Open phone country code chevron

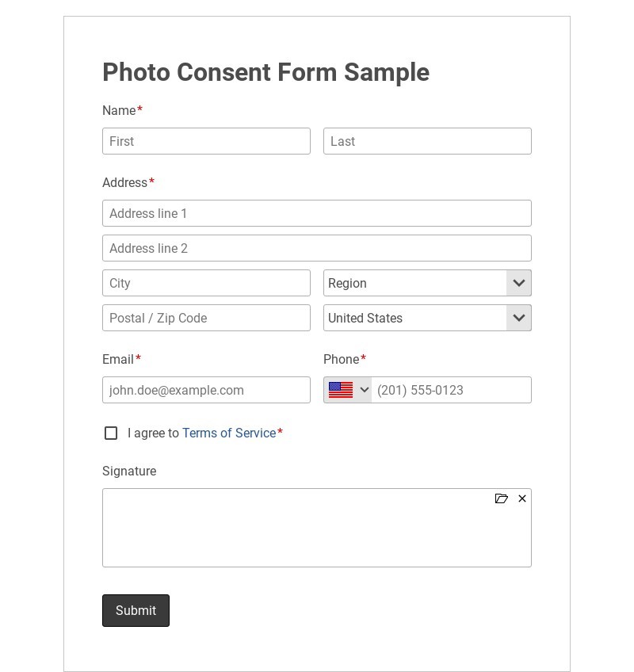(365, 390)
